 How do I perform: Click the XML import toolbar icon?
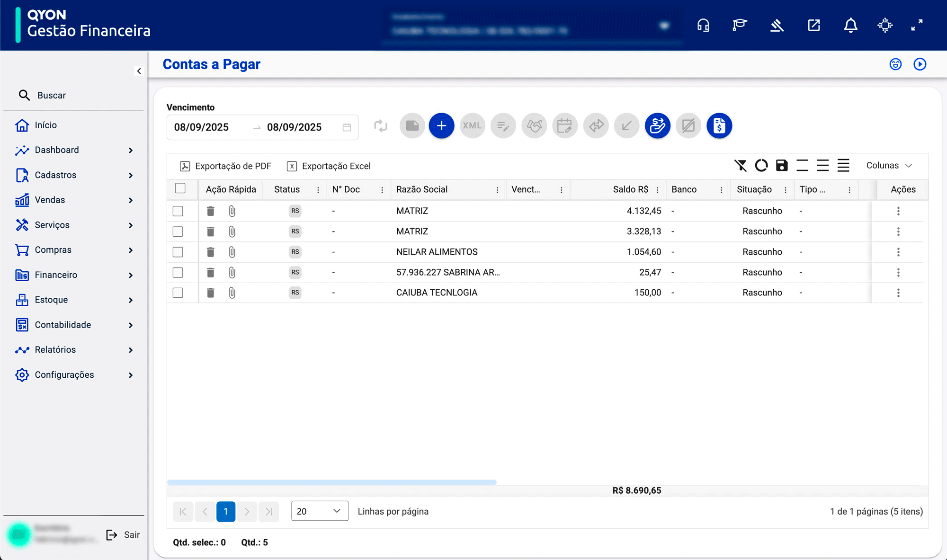[x=472, y=126]
